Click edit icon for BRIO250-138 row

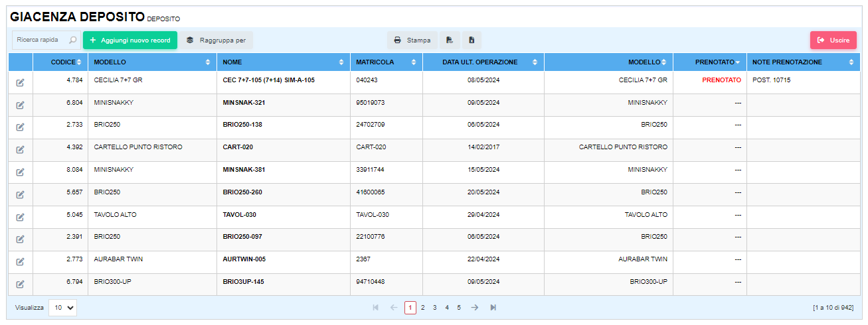(20, 127)
